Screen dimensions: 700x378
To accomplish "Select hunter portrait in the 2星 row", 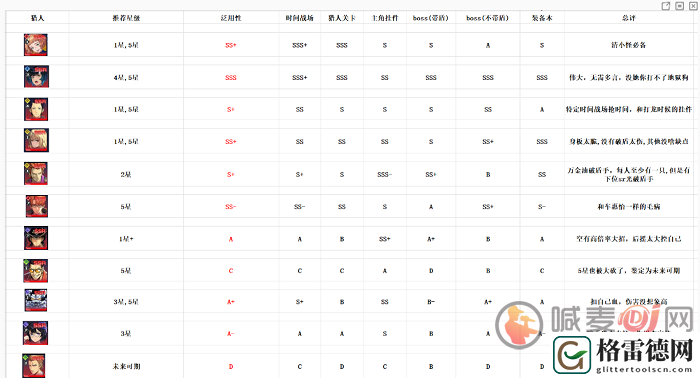I will tap(36, 174).
